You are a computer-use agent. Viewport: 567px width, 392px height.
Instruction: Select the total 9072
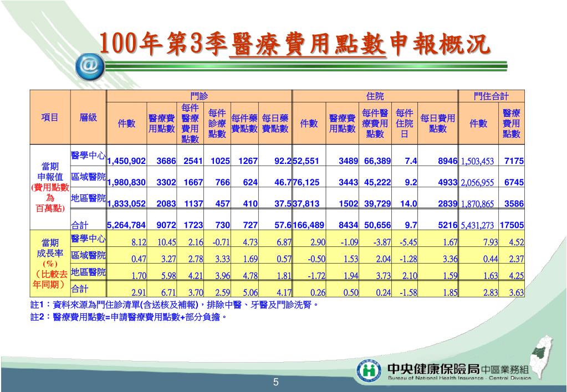[166, 225]
